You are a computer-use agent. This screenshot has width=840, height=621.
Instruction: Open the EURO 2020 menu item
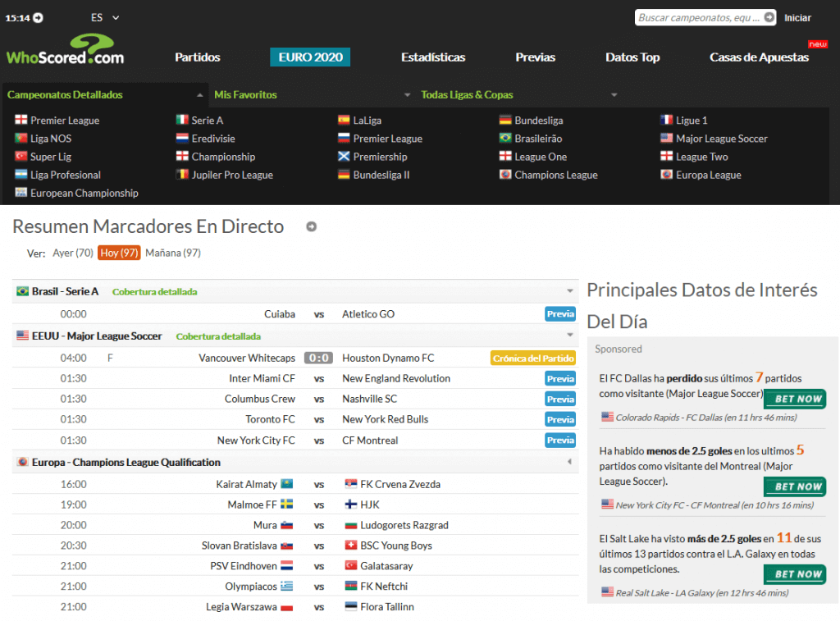pos(310,57)
